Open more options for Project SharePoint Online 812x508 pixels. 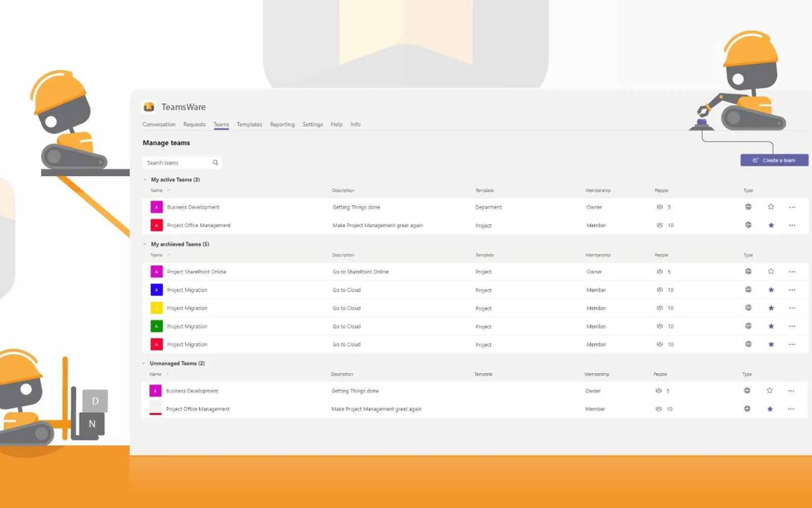tap(792, 272)
